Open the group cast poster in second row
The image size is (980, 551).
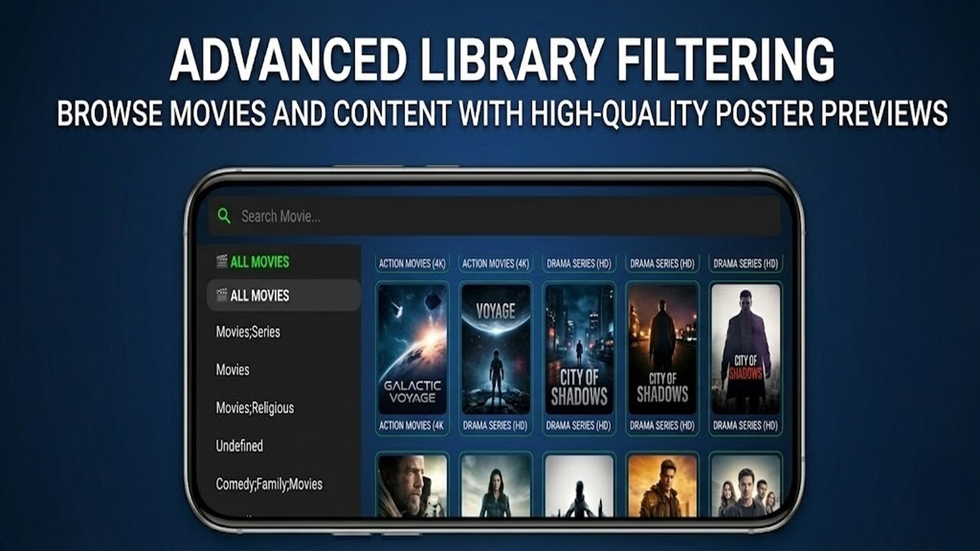click(746, 486)
